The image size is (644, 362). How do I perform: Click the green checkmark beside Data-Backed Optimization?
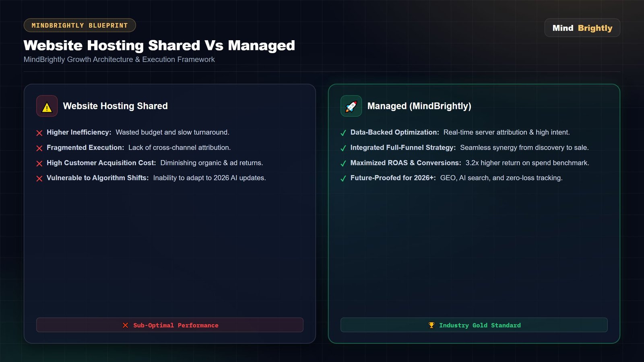pos(343,133)
